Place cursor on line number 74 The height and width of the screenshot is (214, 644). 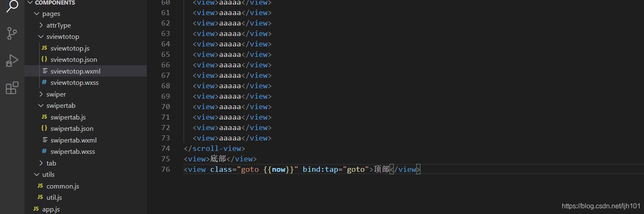point(166,148)
